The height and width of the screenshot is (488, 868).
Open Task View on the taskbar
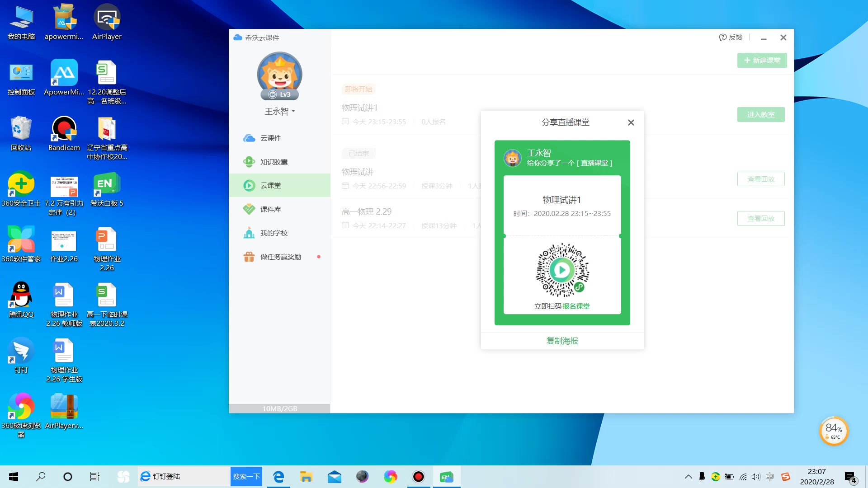coord(95,477)
